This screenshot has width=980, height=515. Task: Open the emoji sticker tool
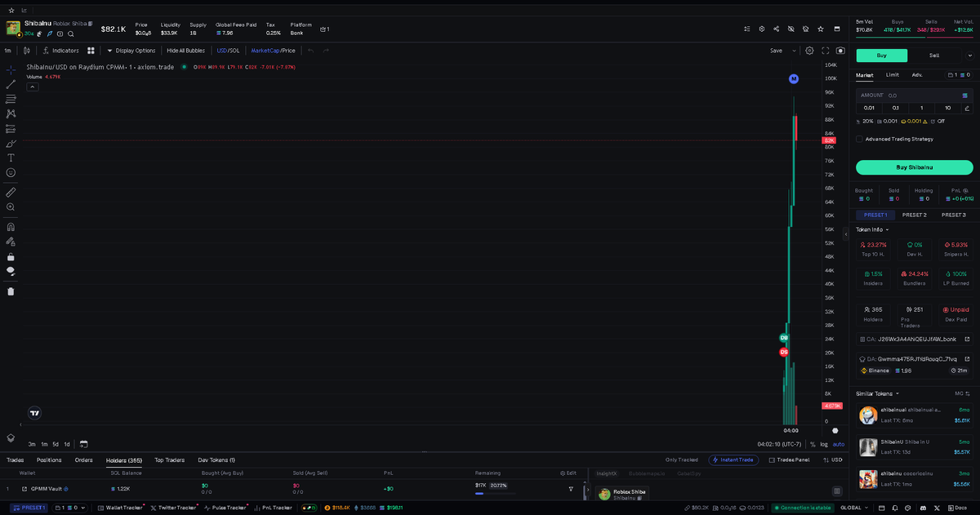tap(11, 172)
